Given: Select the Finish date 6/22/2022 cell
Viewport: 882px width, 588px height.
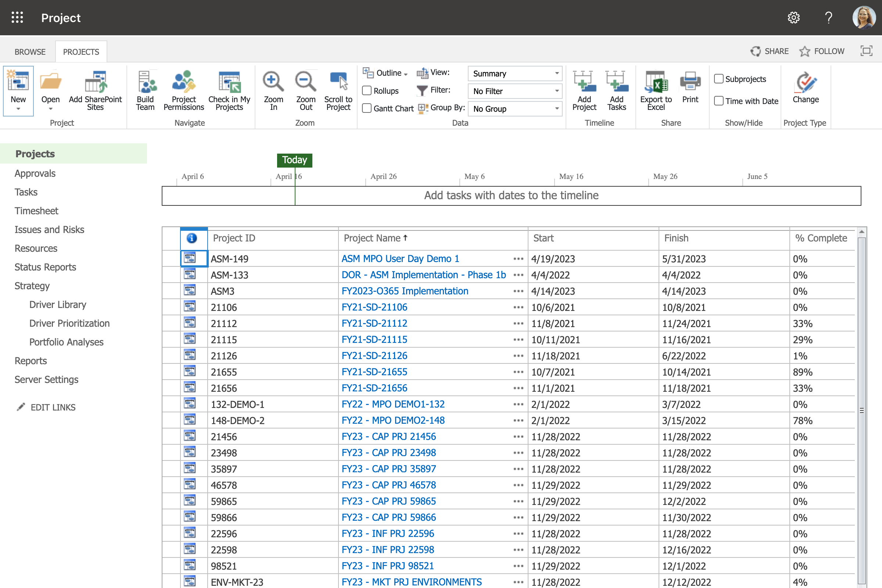Looking at the screenshot, I should [724, 356].
